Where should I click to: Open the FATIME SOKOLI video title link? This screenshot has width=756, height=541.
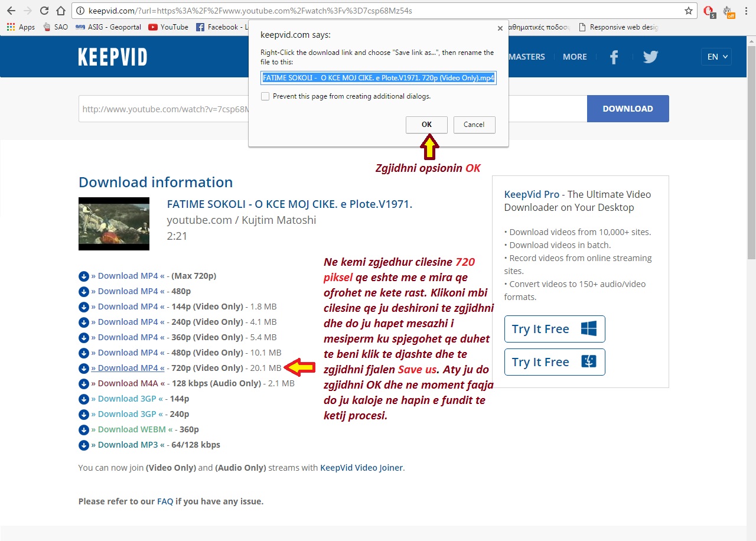click(289, 204)
